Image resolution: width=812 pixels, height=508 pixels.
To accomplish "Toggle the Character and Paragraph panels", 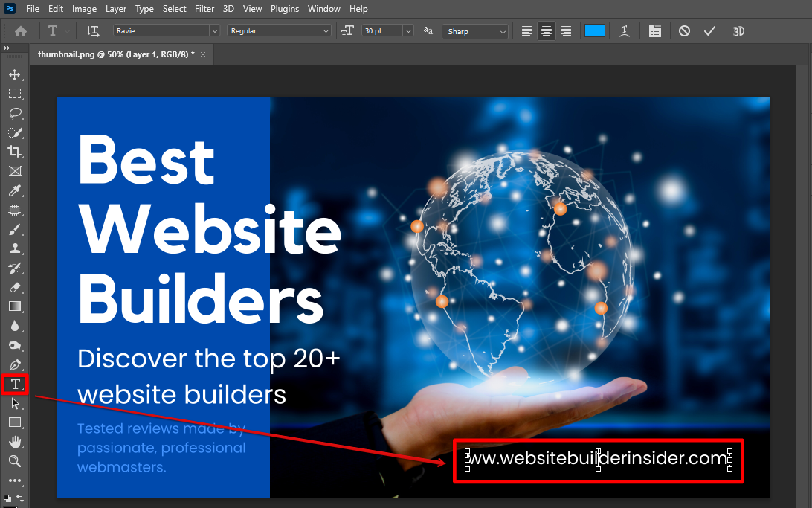I will click(x=654, y=30).
